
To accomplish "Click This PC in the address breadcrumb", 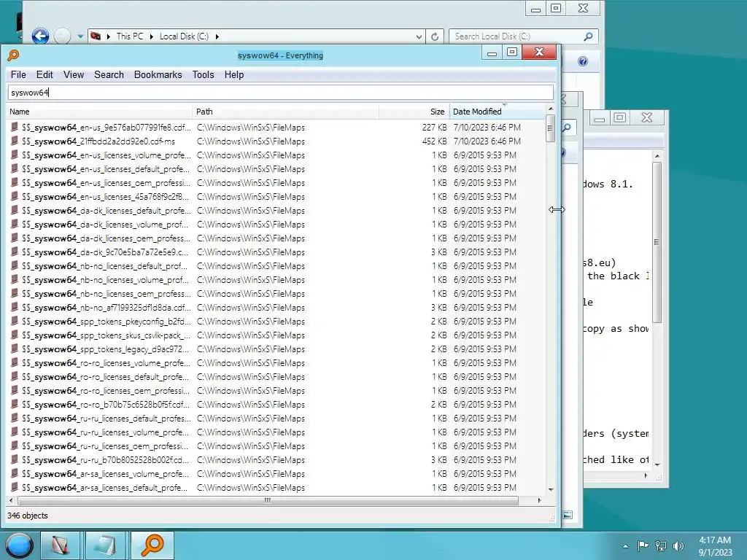I will coord(130,36).
